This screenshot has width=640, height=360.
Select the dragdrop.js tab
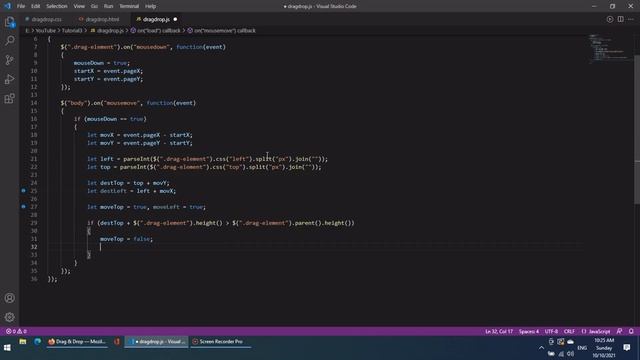click(156, 19)
